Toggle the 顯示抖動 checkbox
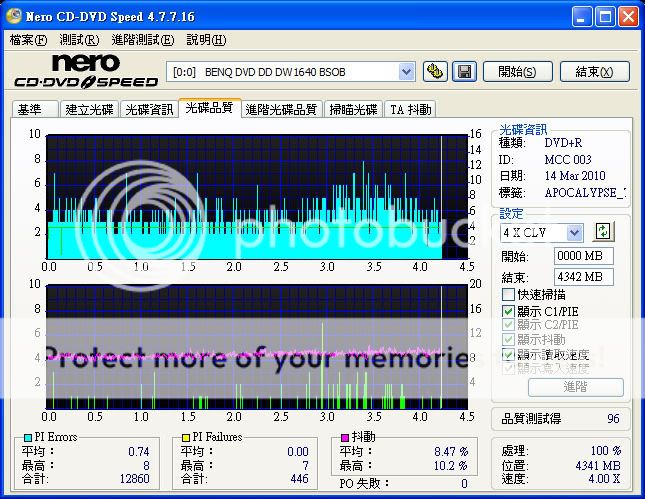645x499 pixels. coord(508,339)
